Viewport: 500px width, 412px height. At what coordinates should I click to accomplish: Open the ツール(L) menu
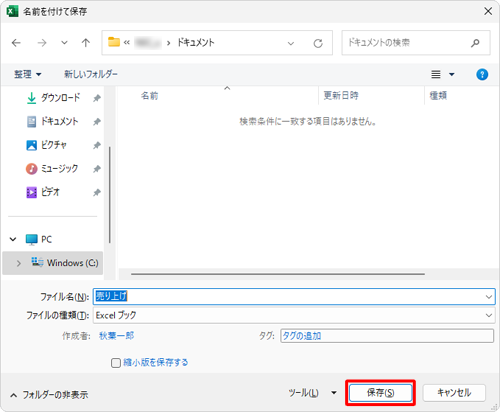pos(303,393)
